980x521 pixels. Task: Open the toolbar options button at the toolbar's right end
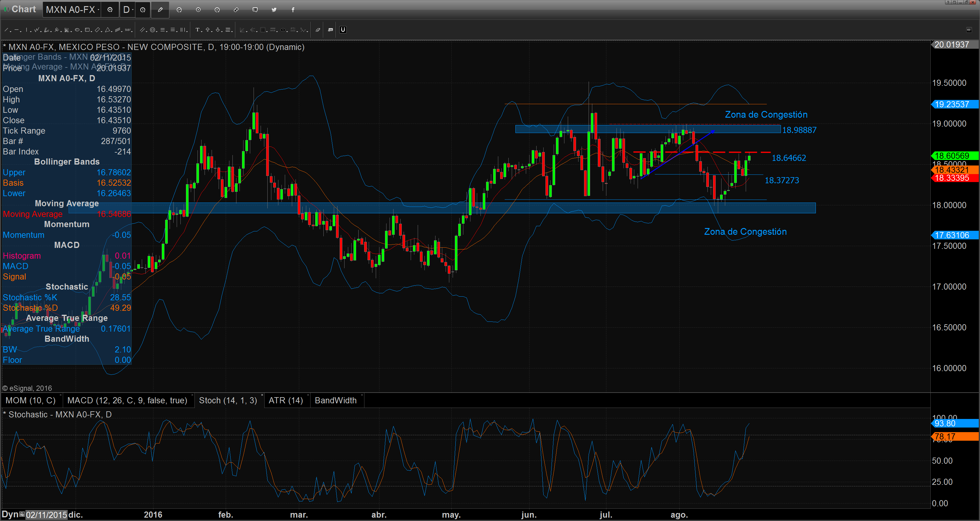click(969, 30)
